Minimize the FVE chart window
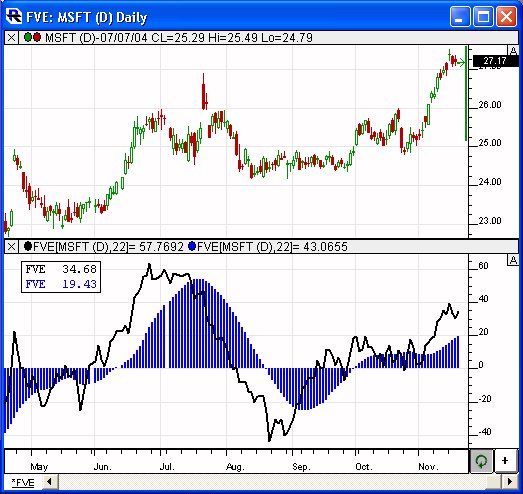 tap(459, 16)
